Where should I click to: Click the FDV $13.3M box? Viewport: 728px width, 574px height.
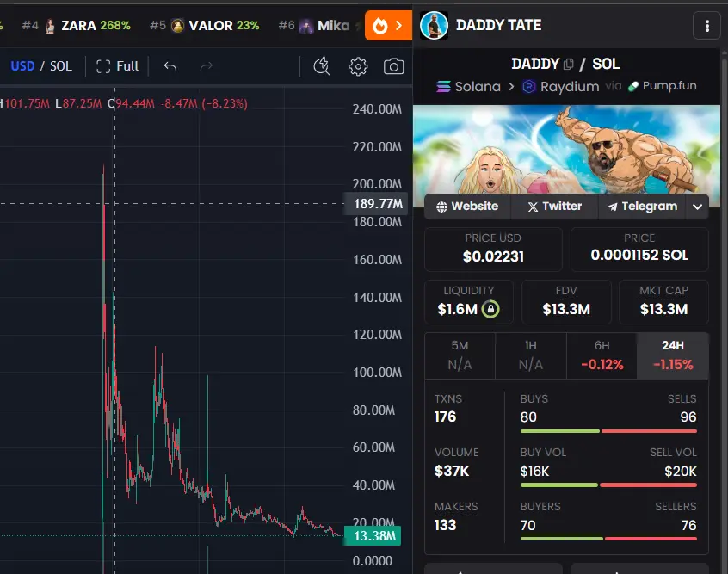[566, 302]
